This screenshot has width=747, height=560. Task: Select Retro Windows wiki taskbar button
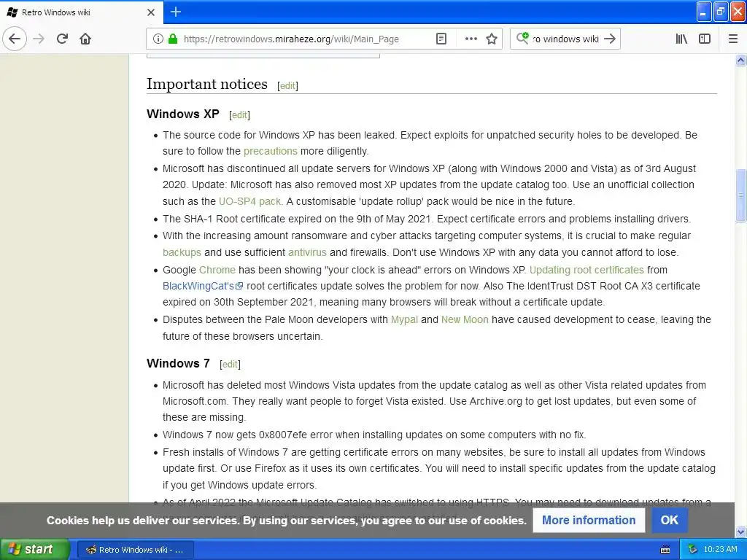coord(136,550)
